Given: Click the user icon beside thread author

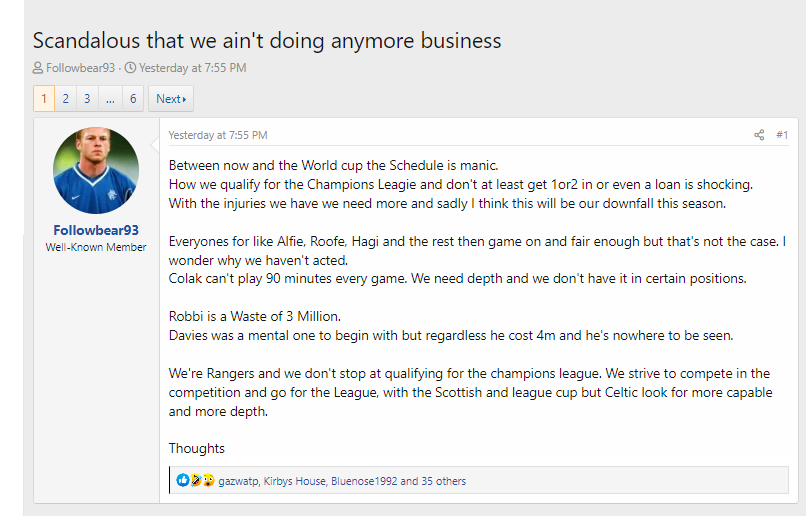Looking at the screenshot, I should tap(38, 69).
